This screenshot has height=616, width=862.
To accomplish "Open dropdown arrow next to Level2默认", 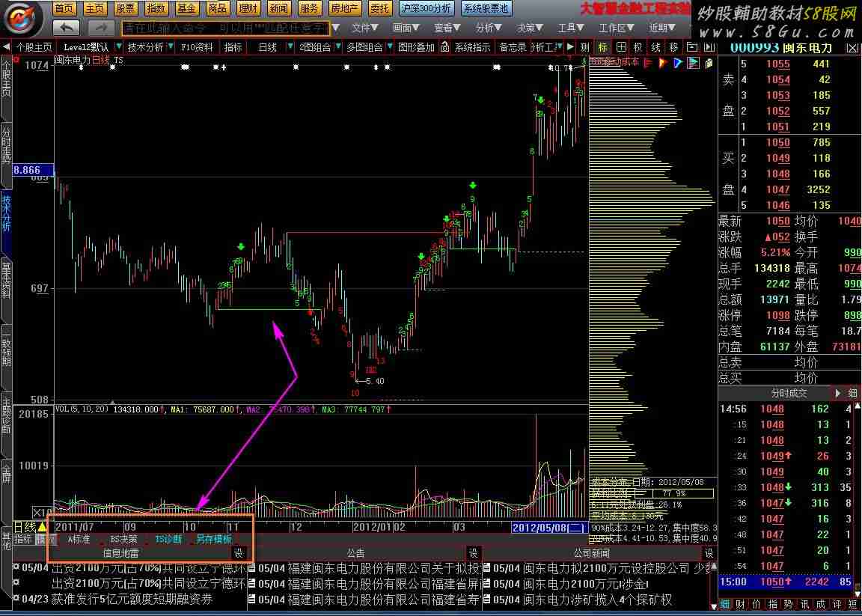I will click(119, 47).
